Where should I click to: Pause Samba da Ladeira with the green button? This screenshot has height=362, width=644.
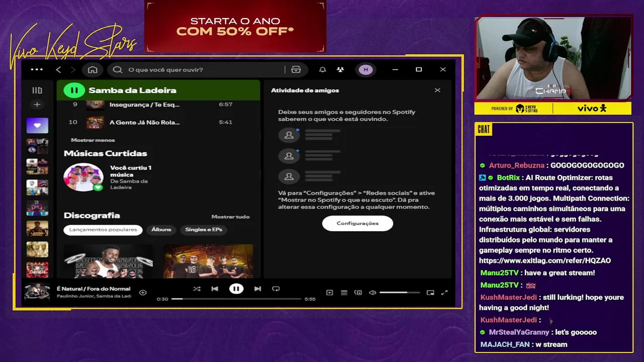(74, 90)
